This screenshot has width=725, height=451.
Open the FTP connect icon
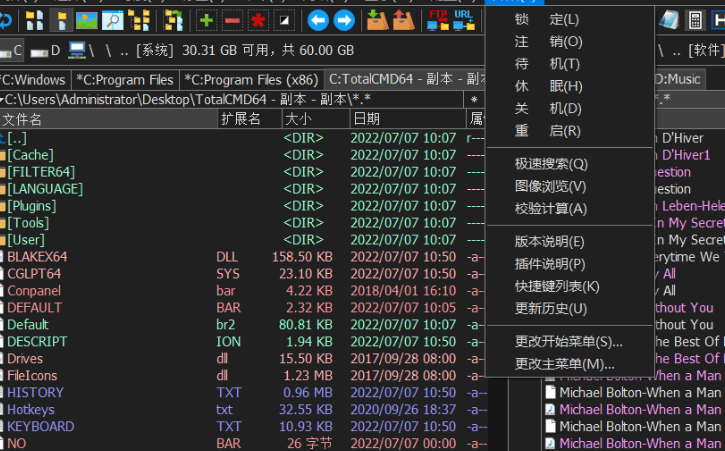point(438,20)
